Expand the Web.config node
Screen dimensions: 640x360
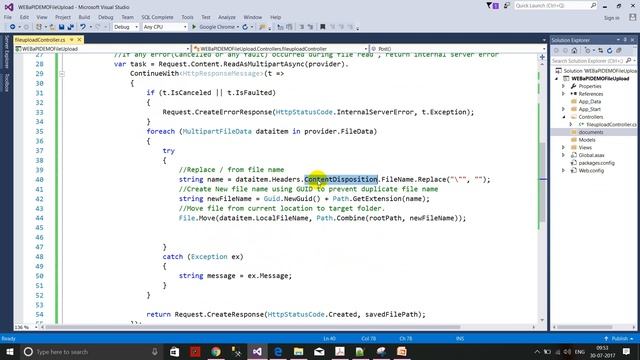click(564, 171)
